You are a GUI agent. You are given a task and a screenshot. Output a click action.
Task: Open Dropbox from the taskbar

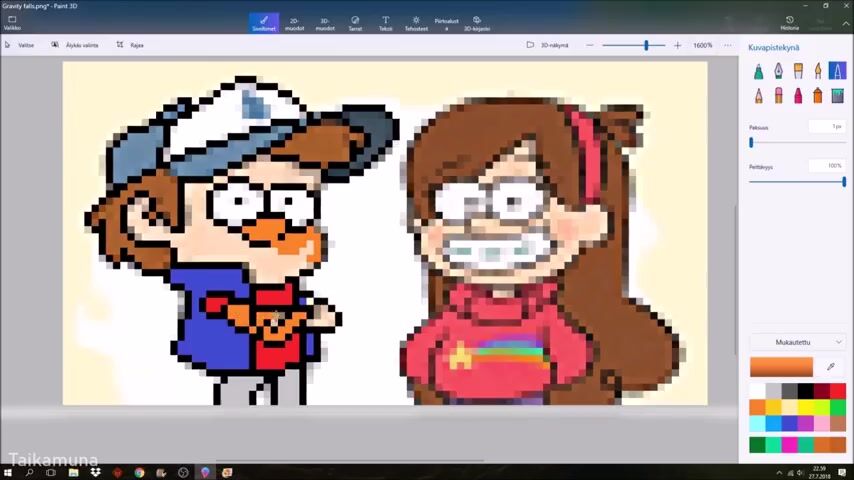(x=95, y=472)
